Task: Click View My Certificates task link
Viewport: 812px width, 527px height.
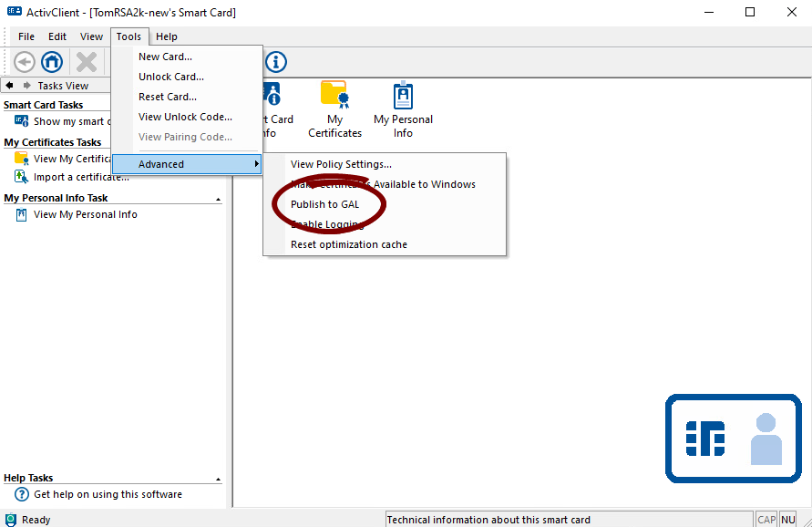Action: 72,159
